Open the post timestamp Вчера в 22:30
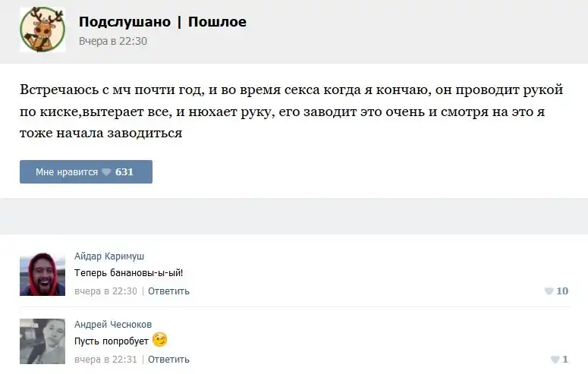 tap(113, 41)
